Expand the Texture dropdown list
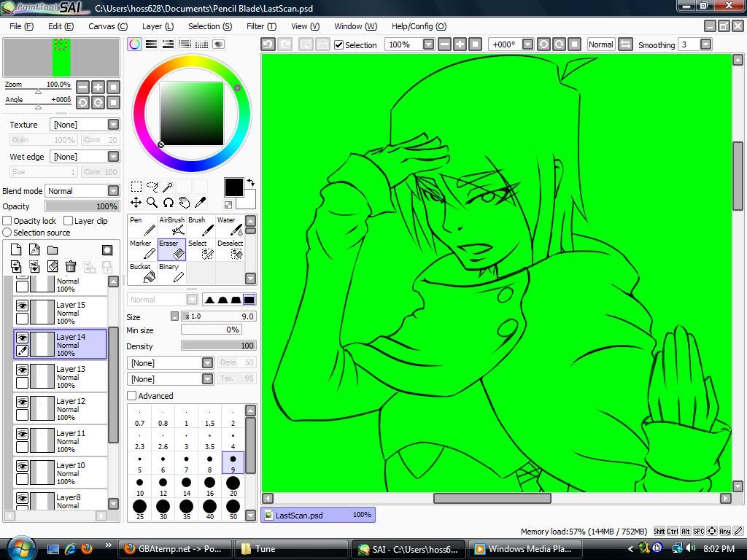Image resolution: width=747 pixels, height=560 pixels. coord(113,125)
